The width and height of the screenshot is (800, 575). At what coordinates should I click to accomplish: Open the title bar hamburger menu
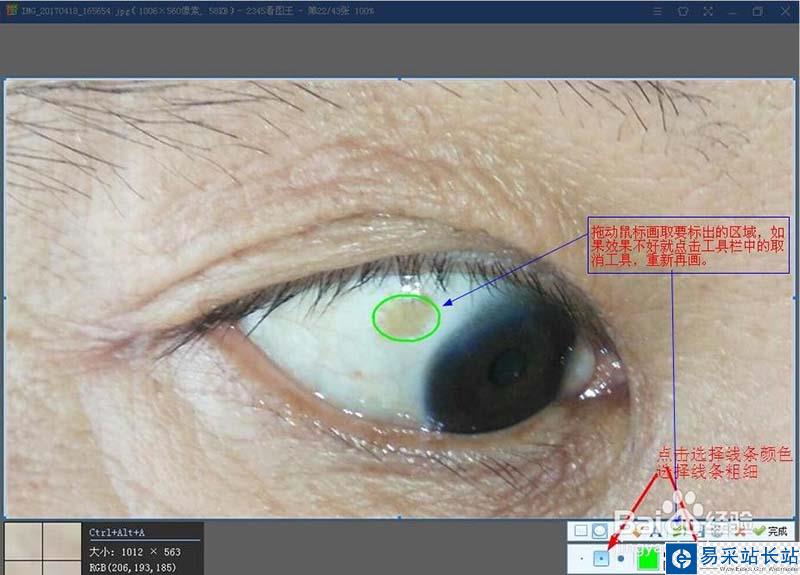[x=658, y=11]
